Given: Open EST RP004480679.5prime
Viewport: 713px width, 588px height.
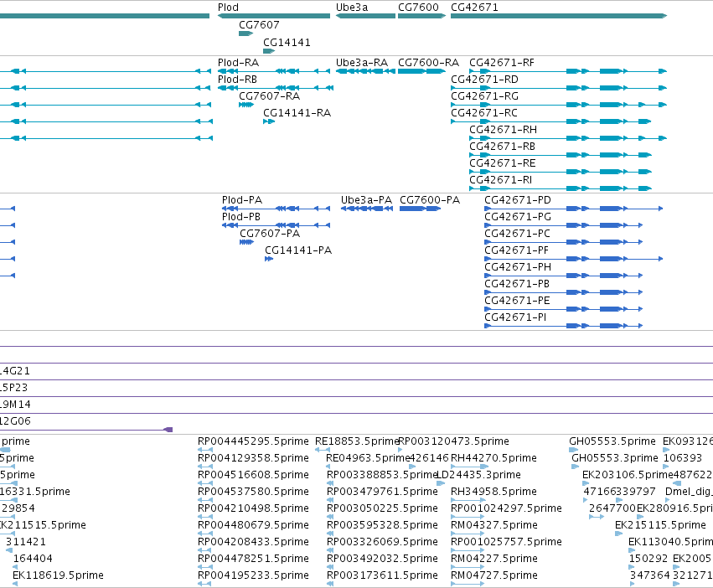Looking at the screenshot, I should pyautogui.click(x=253, y=525).
